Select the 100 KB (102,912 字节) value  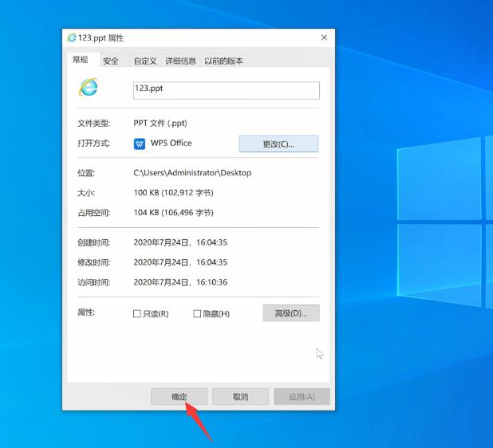coord(174,193)
